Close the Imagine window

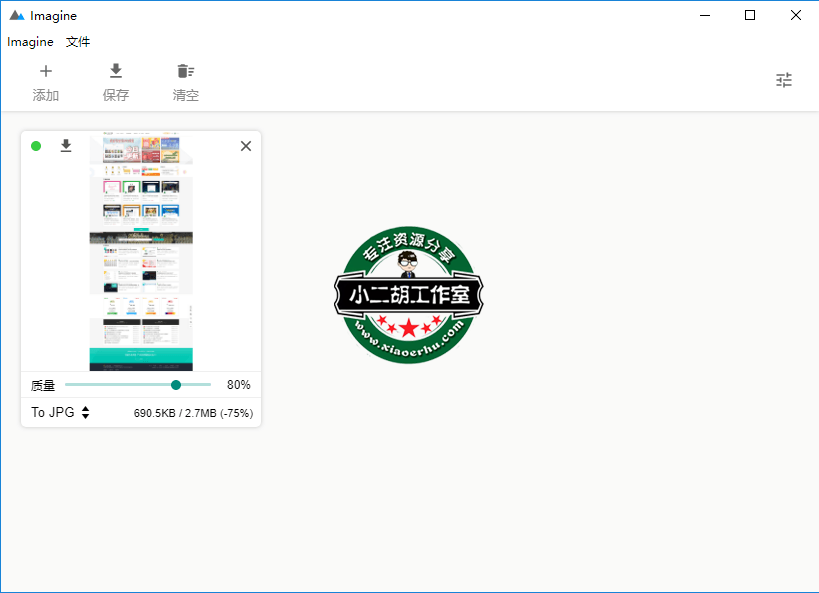795,15
